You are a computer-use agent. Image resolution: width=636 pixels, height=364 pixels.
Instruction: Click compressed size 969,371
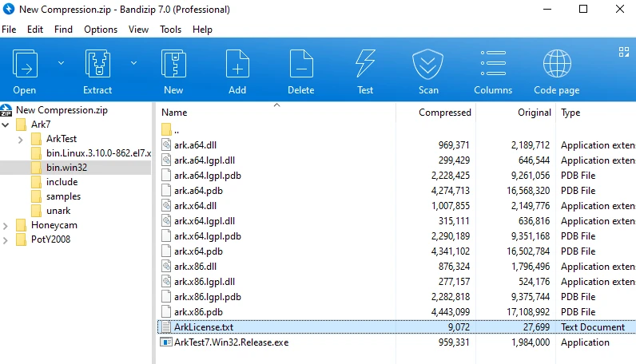454,145
